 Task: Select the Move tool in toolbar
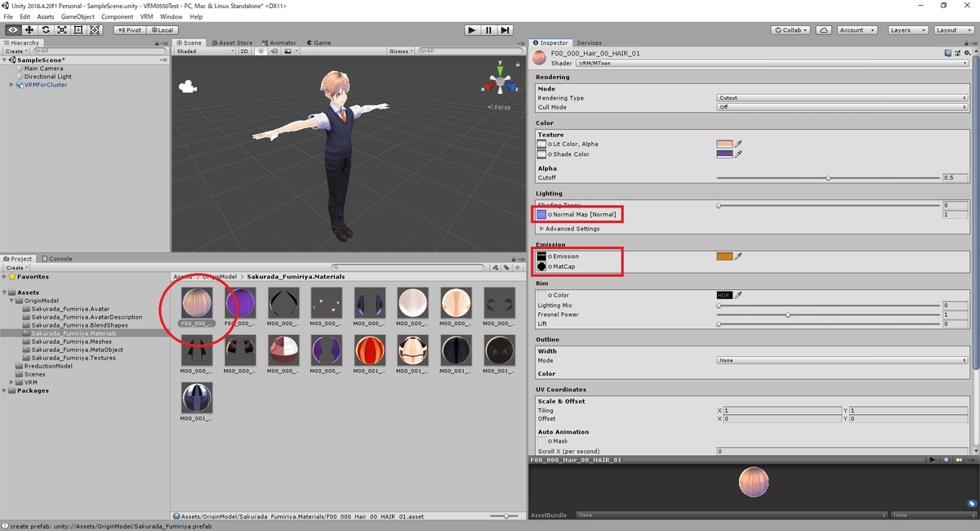[x=29, y=30]
